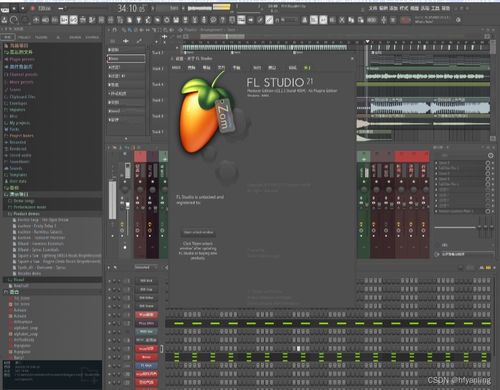Select the green About icon tab in settings
Screen dimensions: 500x390
(x=307, y=68)
